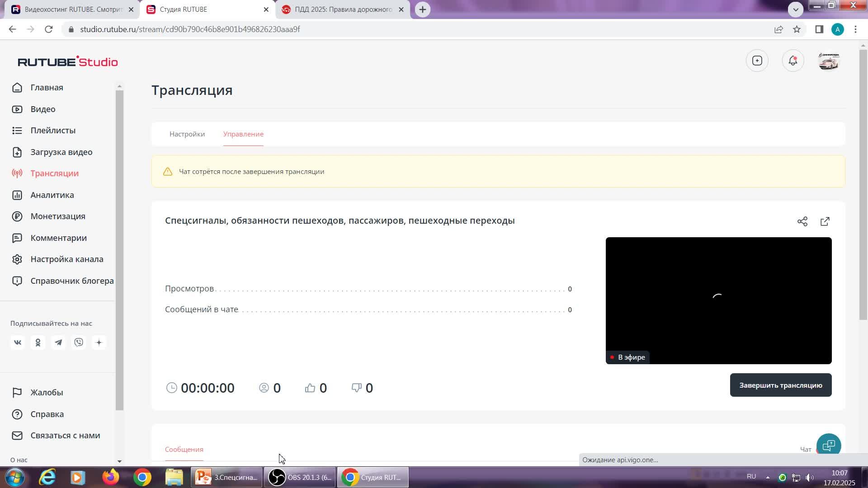The image size is (868, 488).
Task: Click the add video plus icon in header
Action: click(x=757, y=61)
